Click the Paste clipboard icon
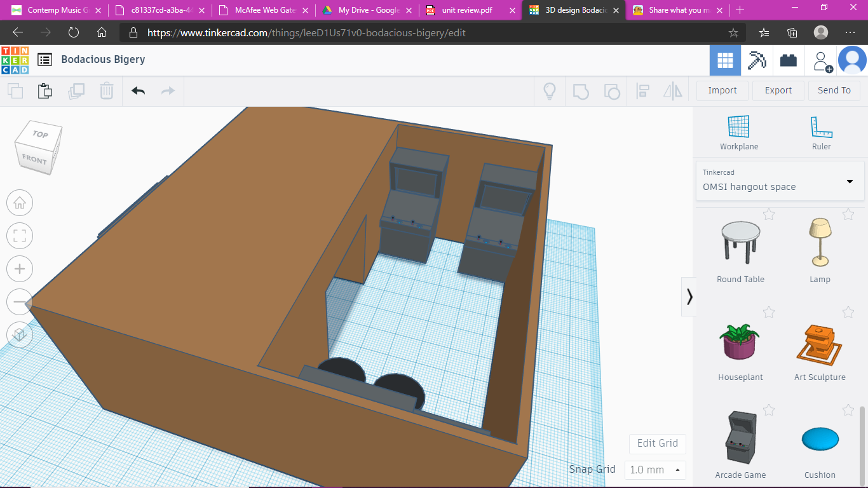868x488 pixels. pos(45,91)
